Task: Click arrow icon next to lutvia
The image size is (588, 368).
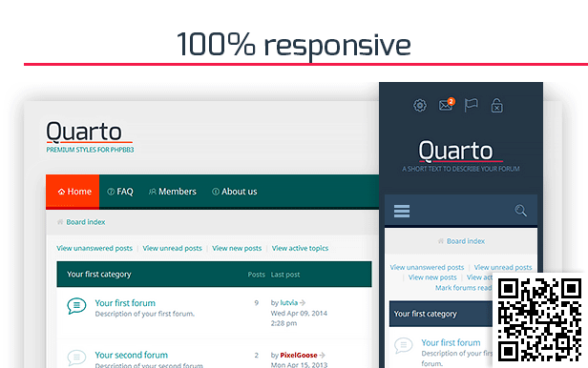Action: point(303,302)
